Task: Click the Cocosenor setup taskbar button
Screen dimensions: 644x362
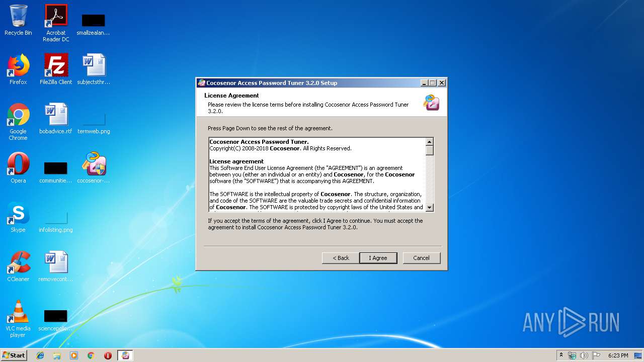Action: [125, 355]
